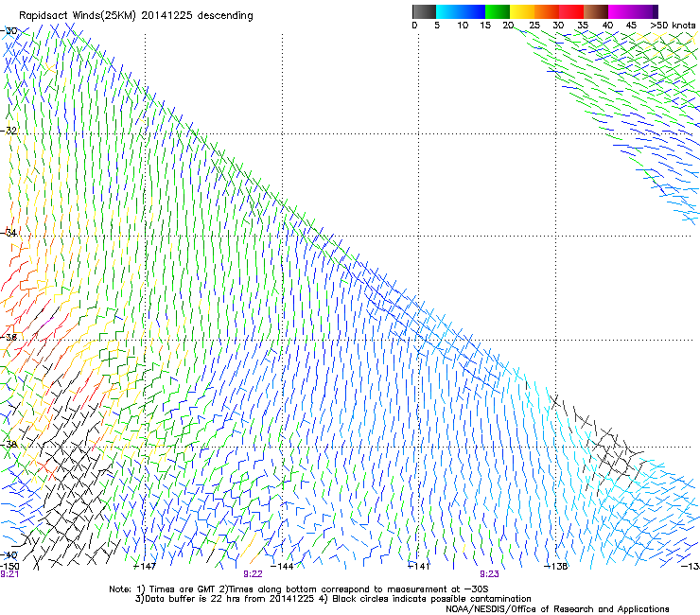Click the latitude axis label '-34'

9,233
